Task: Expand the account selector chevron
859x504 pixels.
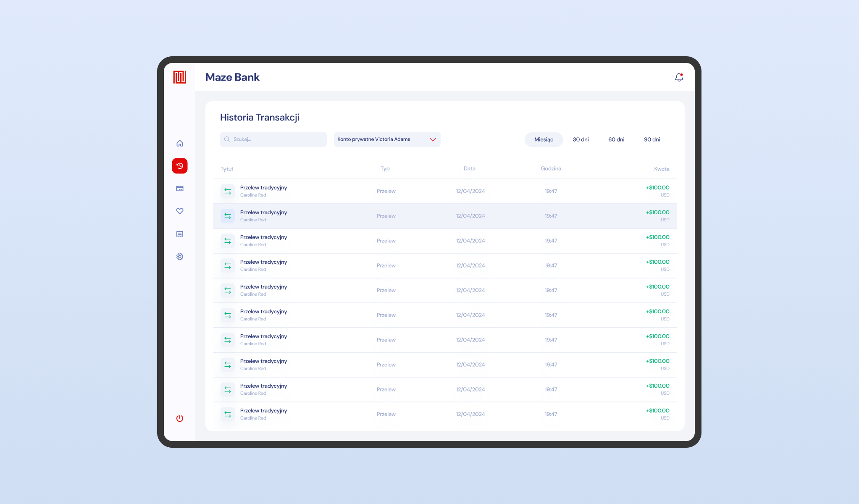Action: pyautogui.click(x=433, y=139)
